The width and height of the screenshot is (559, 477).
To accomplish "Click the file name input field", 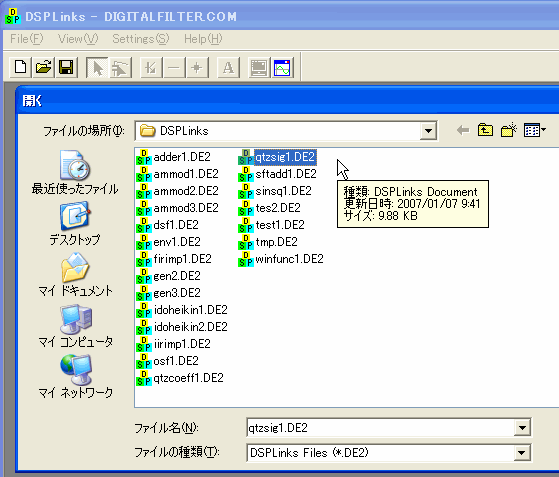I will [380, 427].
